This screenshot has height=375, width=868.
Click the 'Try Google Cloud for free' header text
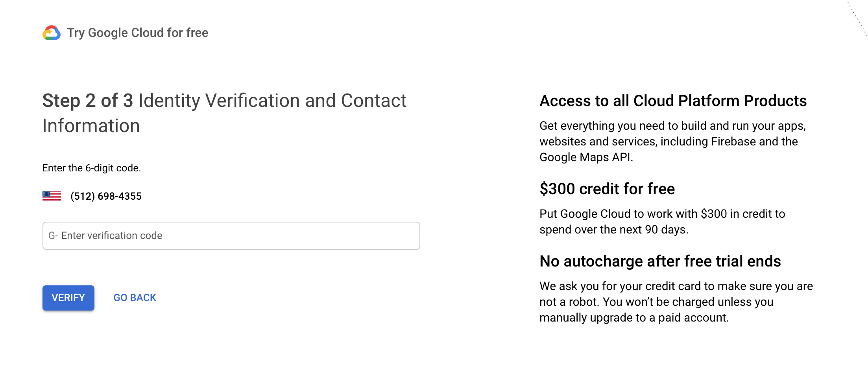pyautogui.click(x=138, y=33)
